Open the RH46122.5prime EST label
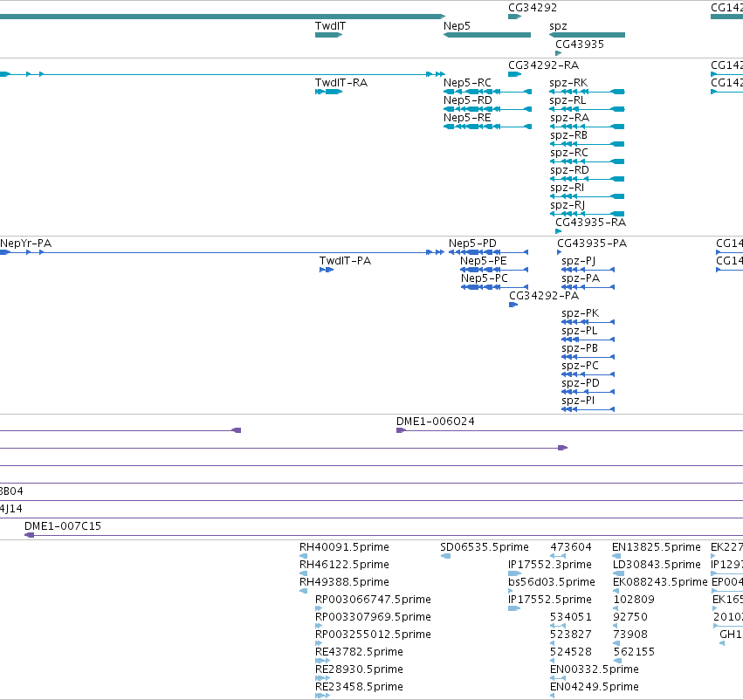The height and width of the screenshot is (700, 743). click(x=344, y=565)
